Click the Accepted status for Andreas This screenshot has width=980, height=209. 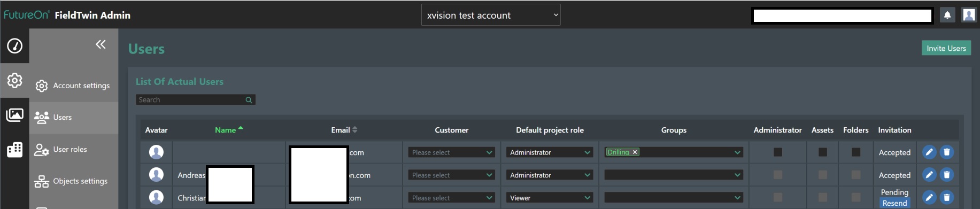(x=894, y=175)
